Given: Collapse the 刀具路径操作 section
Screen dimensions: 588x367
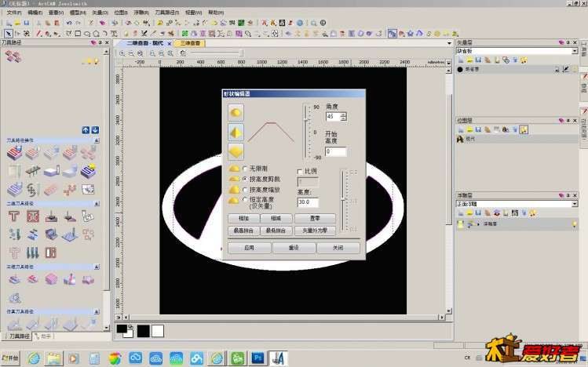Looking at the screenshot, I should (97, 140).
